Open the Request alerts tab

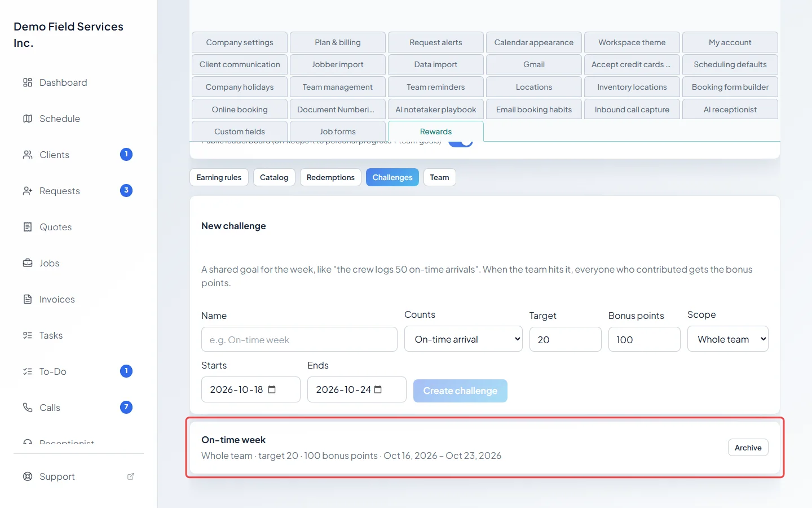pyautogui.click(x=436, y=42)
